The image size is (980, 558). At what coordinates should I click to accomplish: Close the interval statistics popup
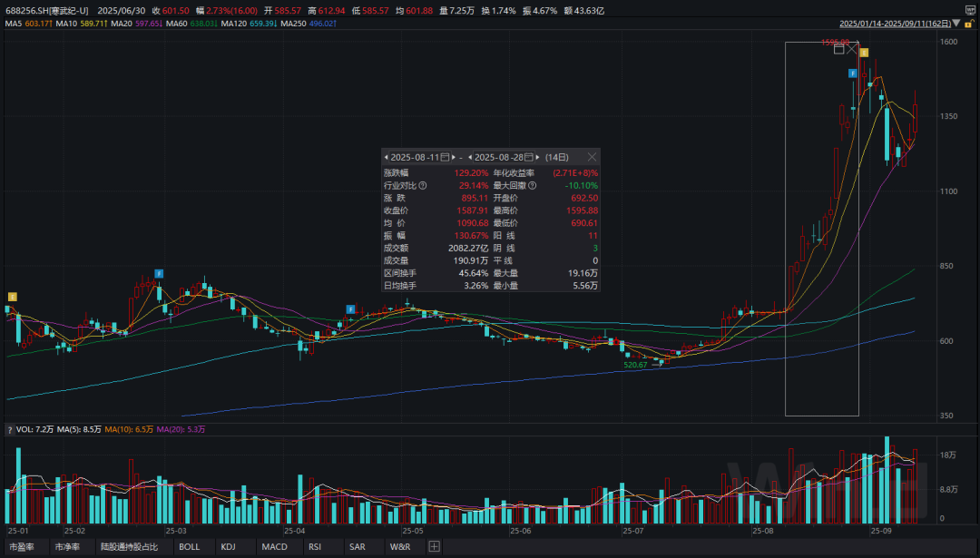(592, 157)
